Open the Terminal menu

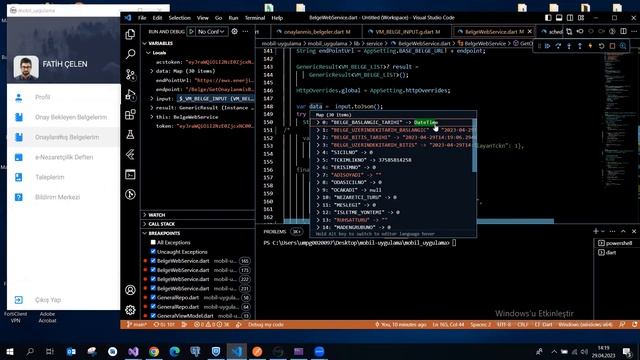[255, 18]
